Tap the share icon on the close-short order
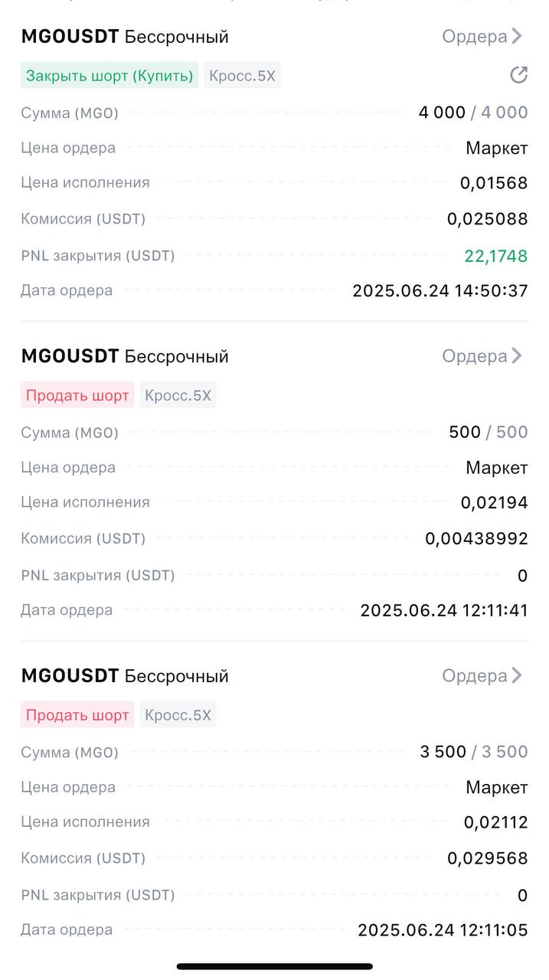Screen dimensions: 549x980 coord(518,75)
